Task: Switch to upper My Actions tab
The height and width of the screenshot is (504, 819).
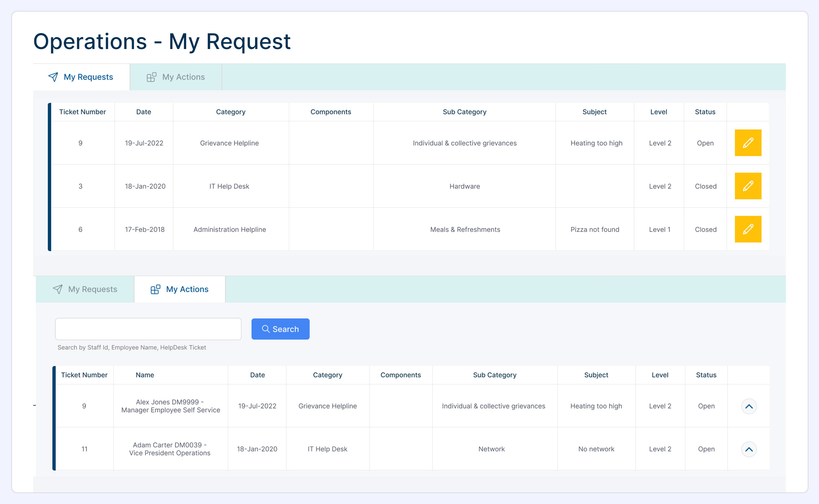Action: pos(176,77)
